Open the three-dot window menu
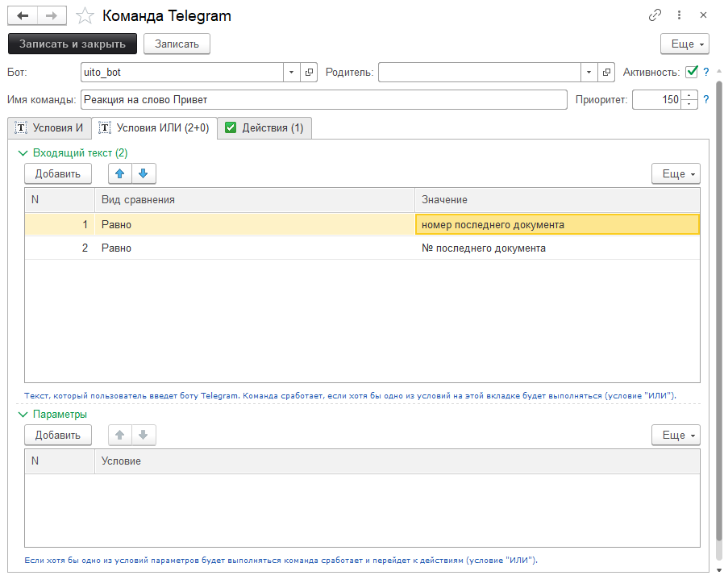 coord(679,15)
